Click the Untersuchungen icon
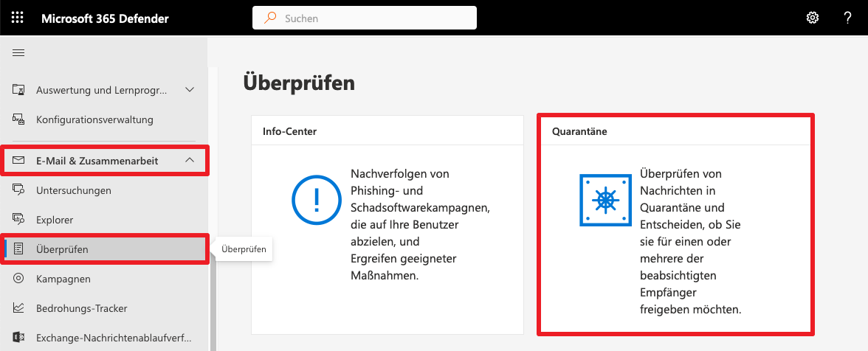Screen dimensions: 868x351 tap(18, 190)
